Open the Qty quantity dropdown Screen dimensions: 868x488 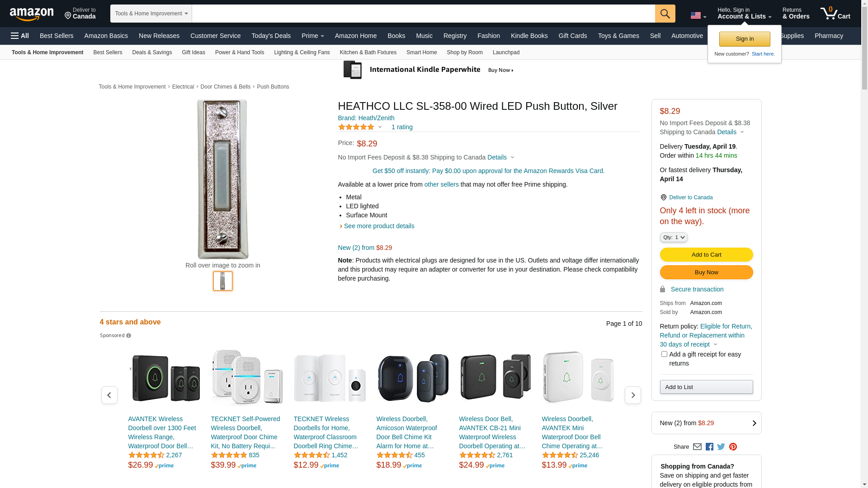(674, 237)
